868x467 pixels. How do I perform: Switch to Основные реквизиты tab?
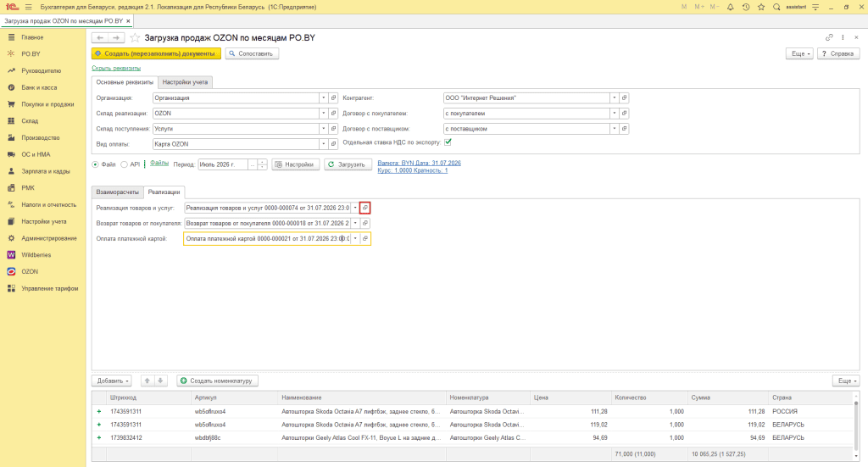click(x=125, y=82)
